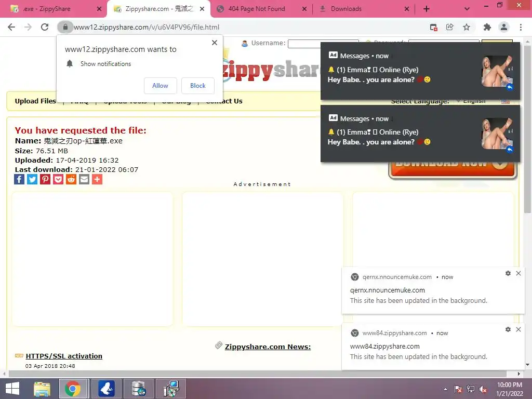
Task: Open the Upload Files menu item
Action: (35, 101)
